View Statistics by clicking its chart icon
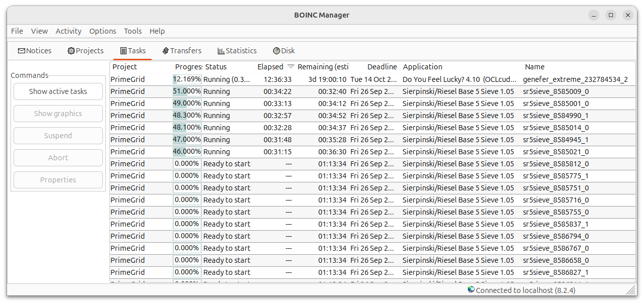The height and width of the screenshot is (304, 644). pos(220,50)
